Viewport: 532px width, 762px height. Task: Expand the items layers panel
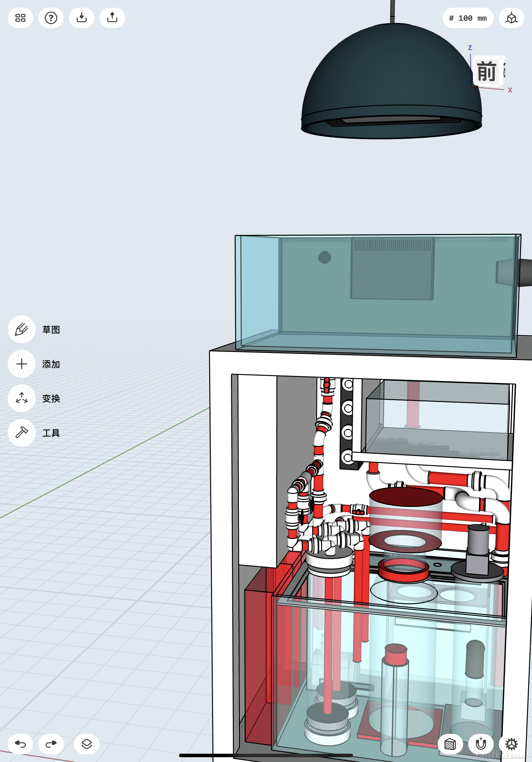pyautogui.click(x=86, y=744)
